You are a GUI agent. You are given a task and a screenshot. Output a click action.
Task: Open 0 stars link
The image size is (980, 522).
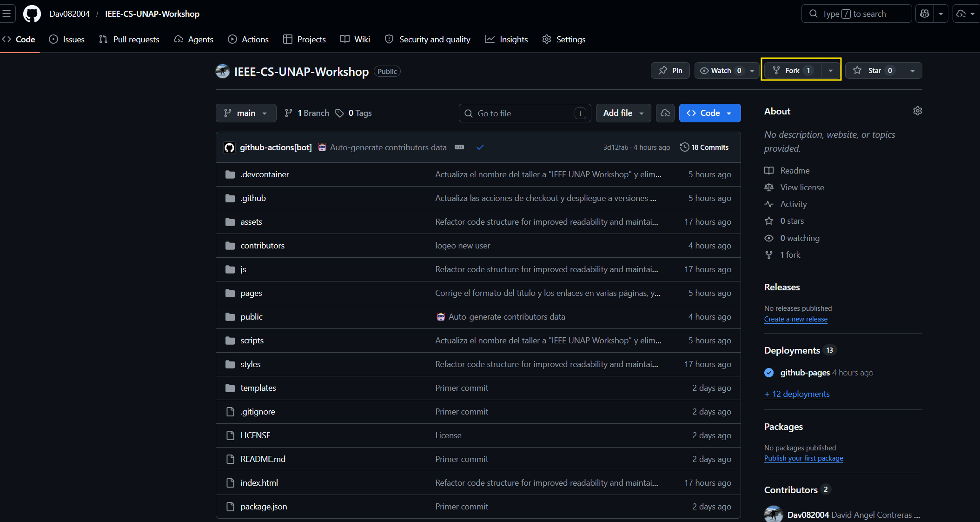792,221
